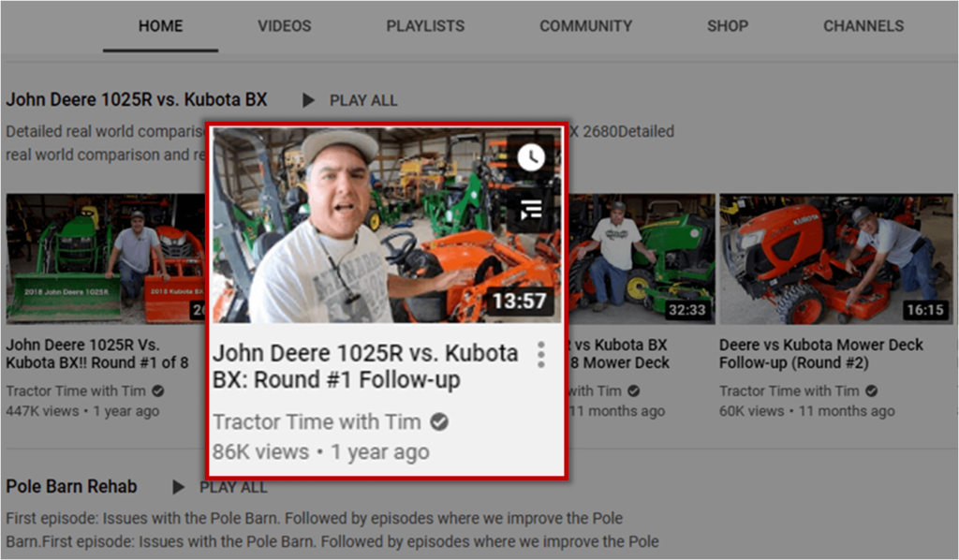This screenshot has width=959, height=560.
Task: Open Deere vs Kubota Mower Deck Follow-up title
Action: (820, 353)
